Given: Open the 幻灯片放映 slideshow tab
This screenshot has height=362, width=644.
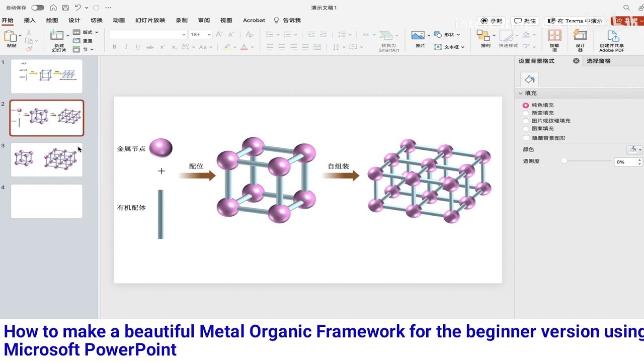Looking at the screenshot, I should click(150, 21).
